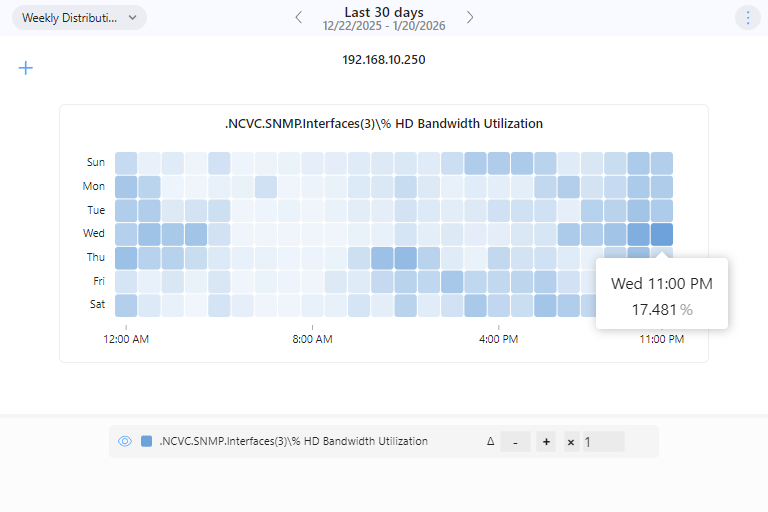Click the delta symbol in legend row
The height and width of the screenshot is (512, 768).
click(490, 441)
